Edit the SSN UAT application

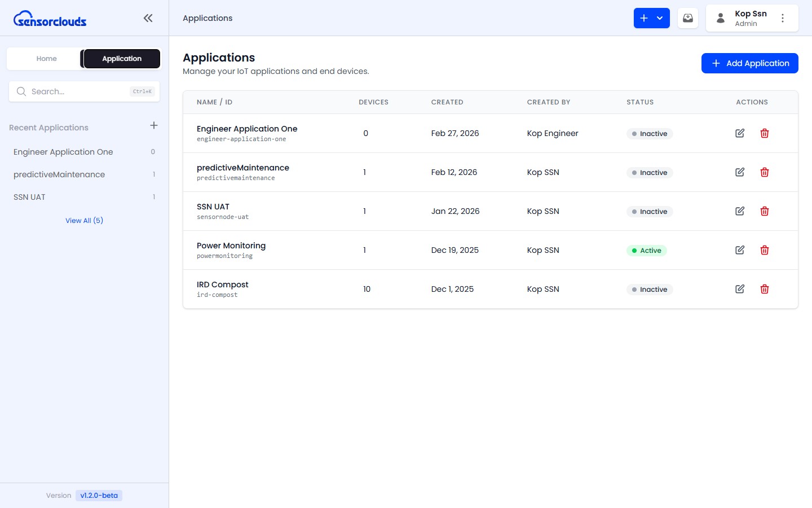pos(740,211)
